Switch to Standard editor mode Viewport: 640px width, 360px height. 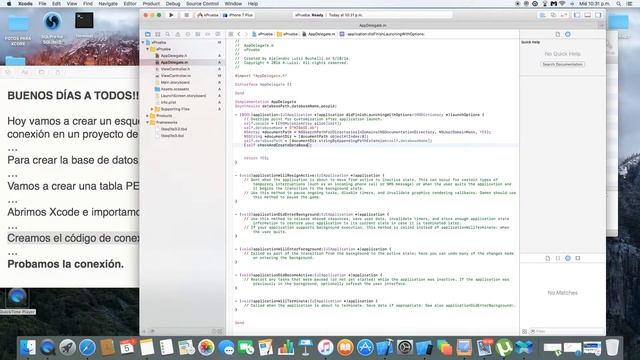point(542,15)
